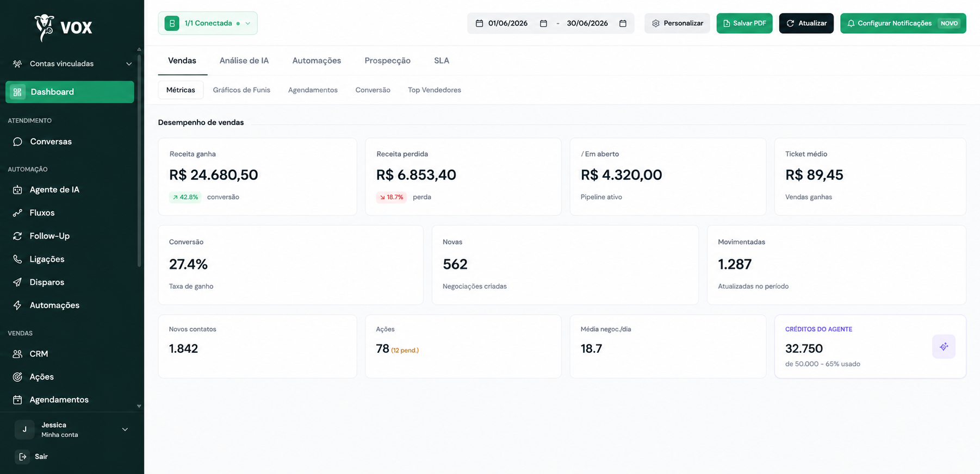Select the Conversão sub-tab
980x474 pixels.
click(x=373, y=90)
